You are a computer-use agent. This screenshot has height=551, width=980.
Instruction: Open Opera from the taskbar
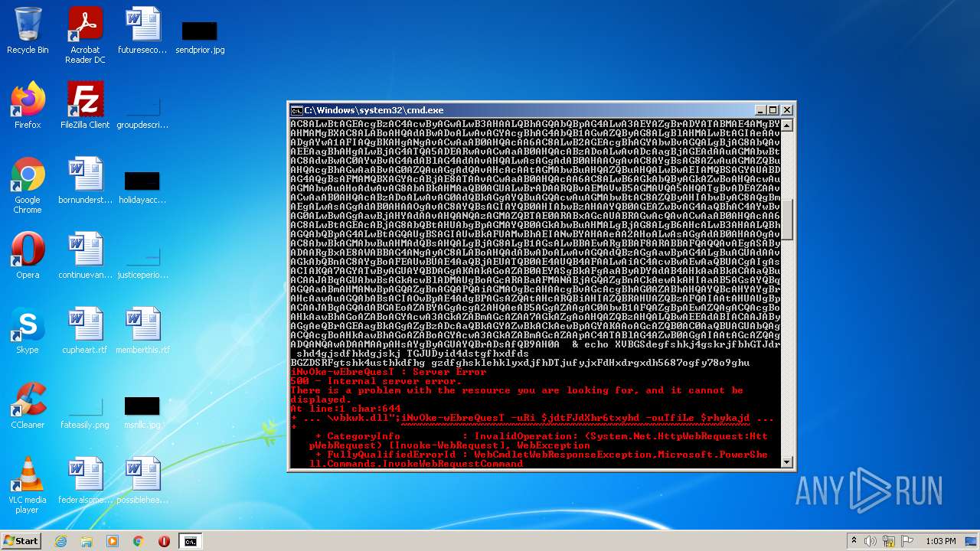pyautogui.click(x=164, y=541)
